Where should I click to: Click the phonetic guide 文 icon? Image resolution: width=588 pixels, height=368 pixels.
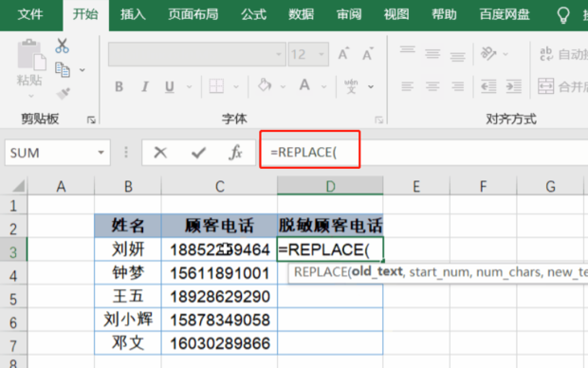(x=351, y=86)
